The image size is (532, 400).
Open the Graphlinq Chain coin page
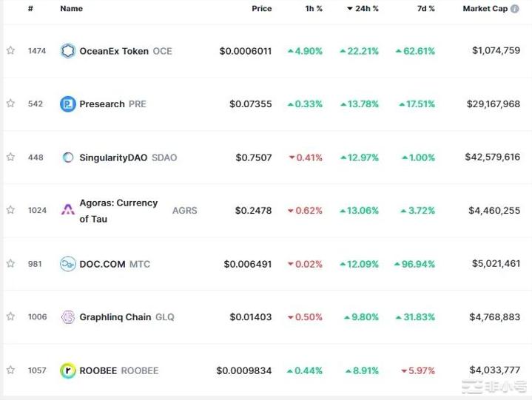(115, 317)
